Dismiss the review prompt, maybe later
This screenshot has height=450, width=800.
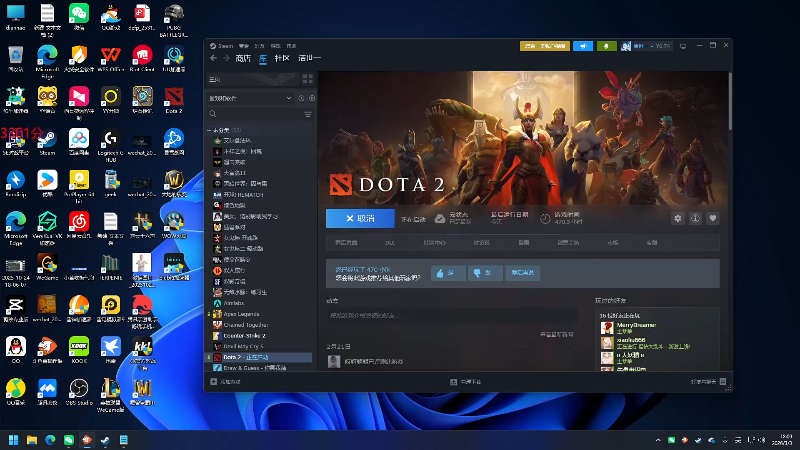tap(522, 273)
